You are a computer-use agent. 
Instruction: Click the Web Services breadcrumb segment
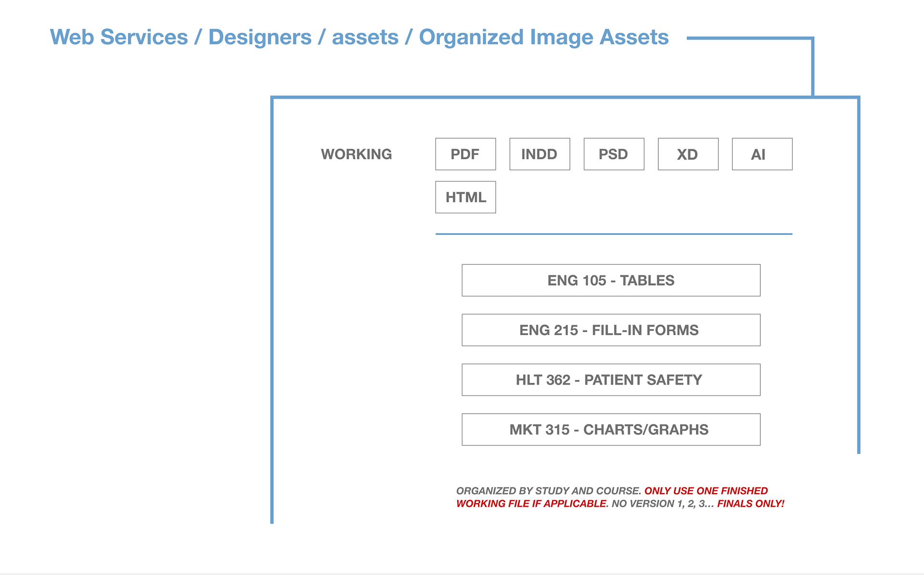pos(119,37)
